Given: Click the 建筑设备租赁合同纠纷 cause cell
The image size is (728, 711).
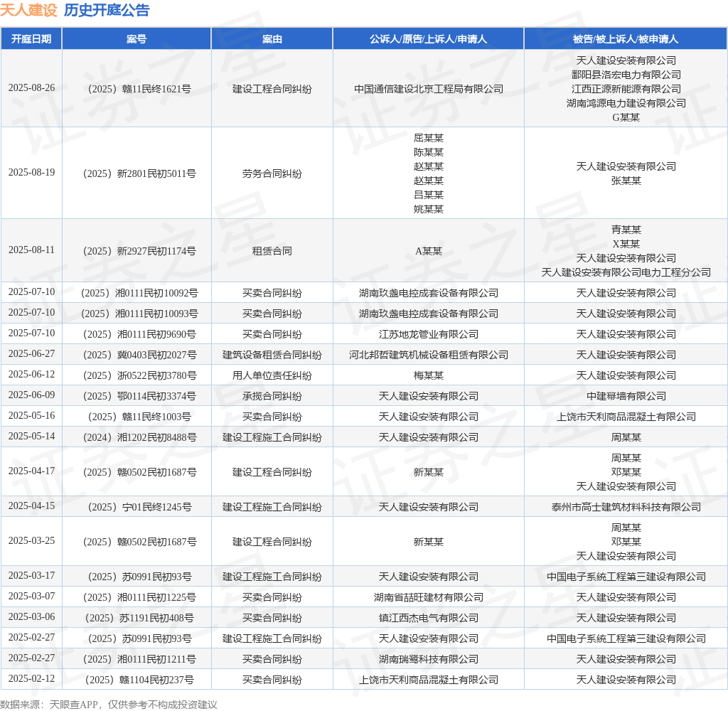Looking at the screenshot, I should 272,355.
